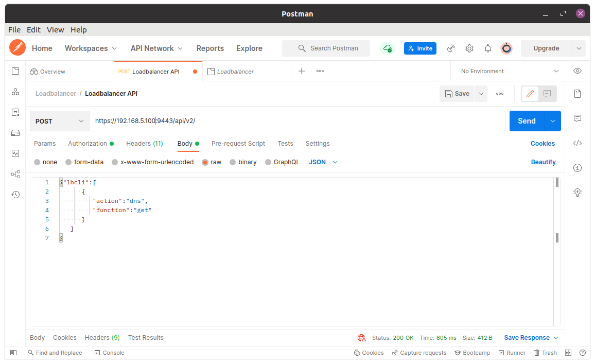Viewport: 595px width, 364px height.
Task: Expand the Send button dropdown arrow
Action: pyautogui.click(x=552, y=121)
